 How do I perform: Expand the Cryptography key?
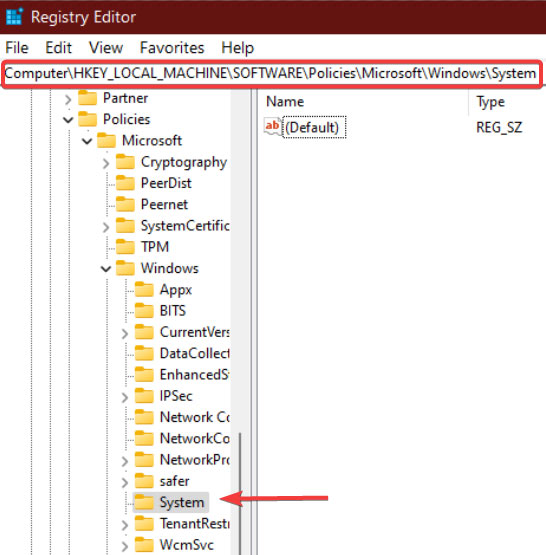(106, 163)
